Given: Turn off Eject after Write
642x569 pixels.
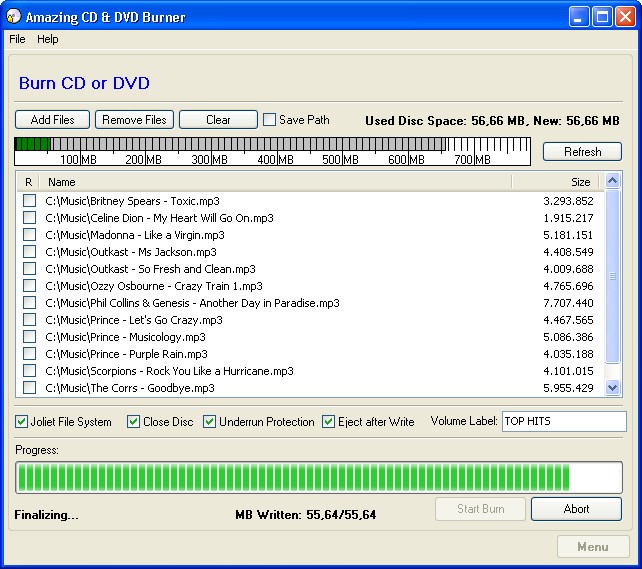Looking at the screenshot, I should point(329,422).
